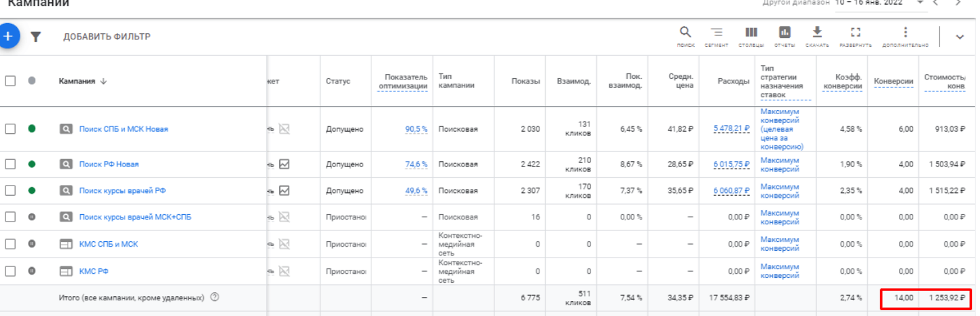Viewport: 980px width, 316px height.
Task: Expand the table with Развернуть icon
Action: pyautogui.click(x=855, y=35)
